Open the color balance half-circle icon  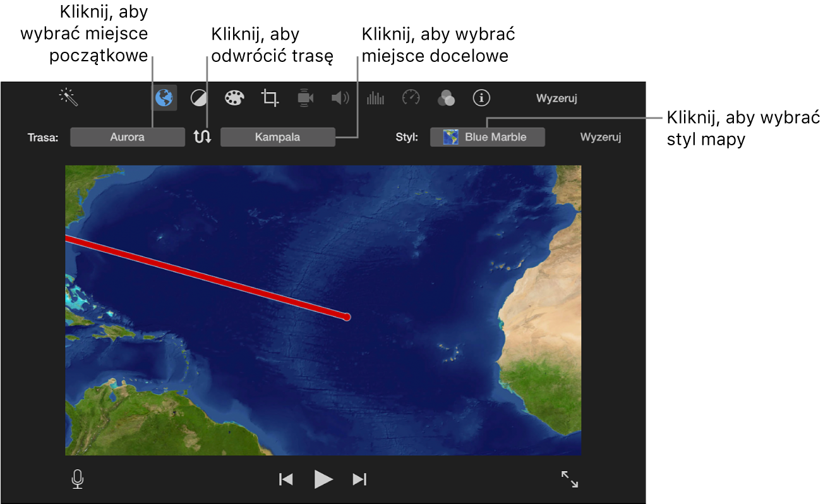click(x=199, y=98)
